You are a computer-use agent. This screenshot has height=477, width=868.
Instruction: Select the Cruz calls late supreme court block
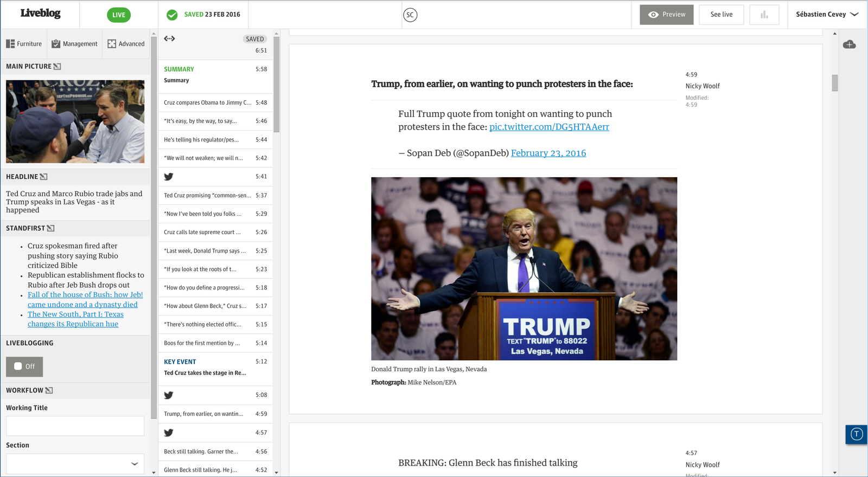[215, 232]
